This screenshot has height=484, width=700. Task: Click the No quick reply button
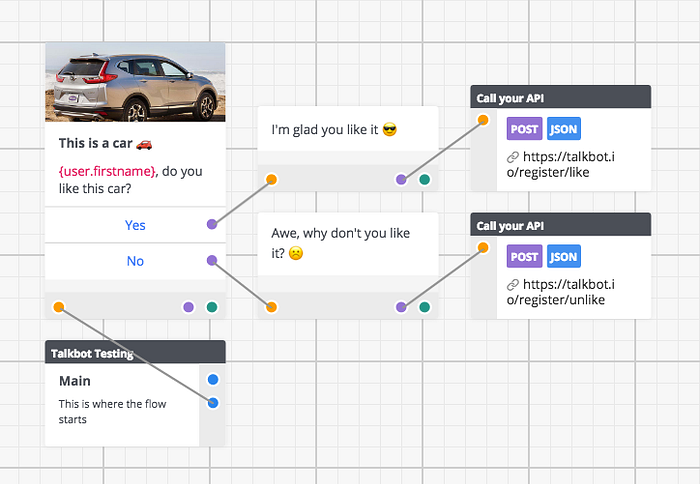135,261
